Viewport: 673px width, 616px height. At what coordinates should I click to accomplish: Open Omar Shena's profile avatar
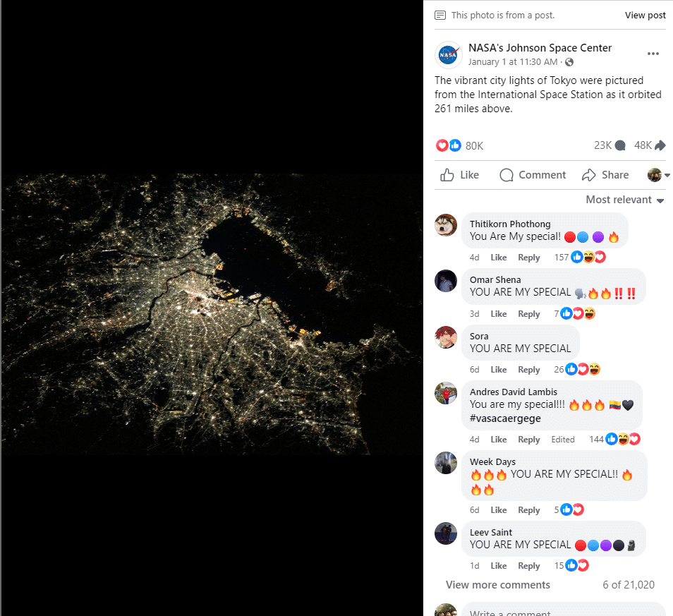(446, 281)
